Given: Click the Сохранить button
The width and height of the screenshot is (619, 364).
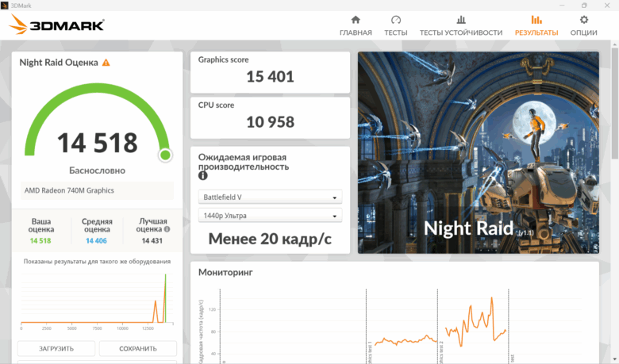Looking at the screenshot, I should pos(138,349).
